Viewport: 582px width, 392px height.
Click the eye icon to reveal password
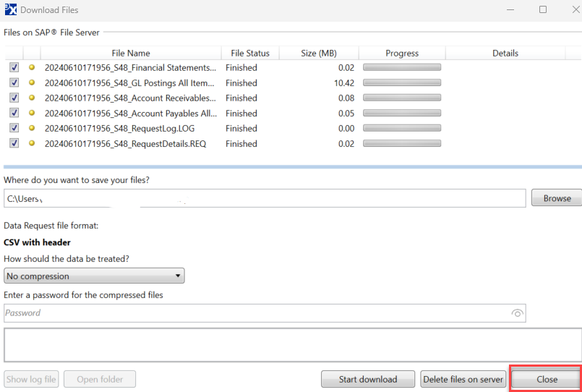point(517,313)
